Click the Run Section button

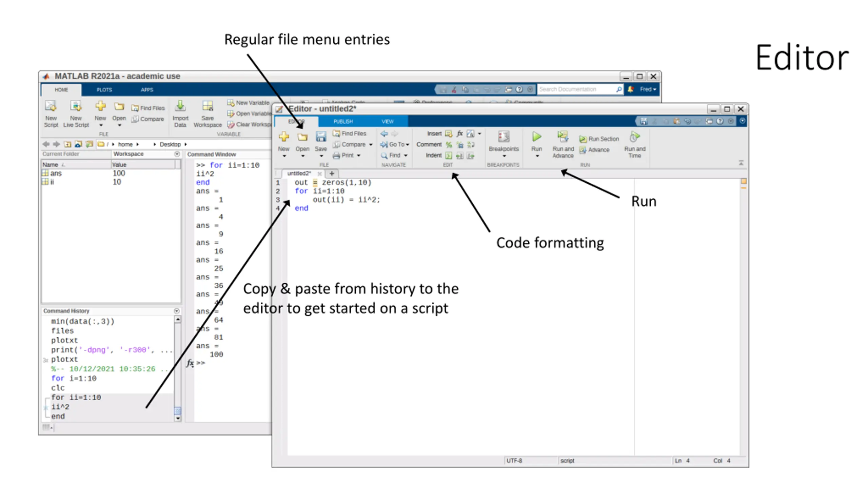(x=599, y=139)
